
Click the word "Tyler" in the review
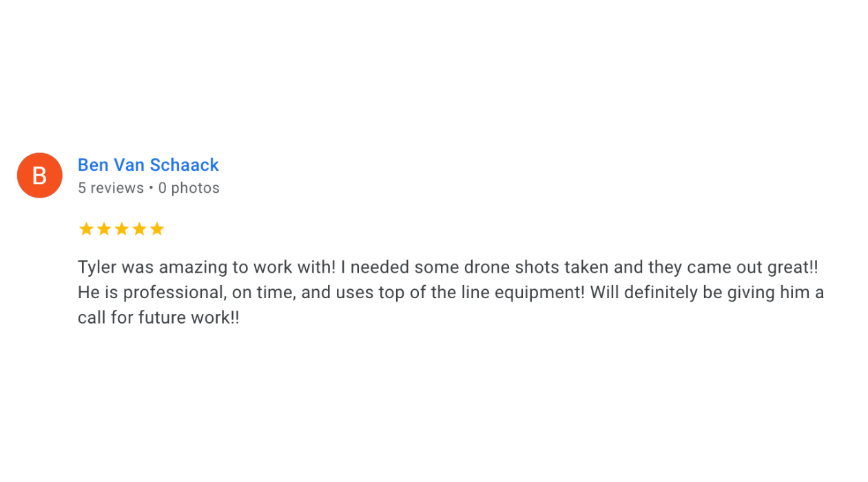(x=96, y=267)
